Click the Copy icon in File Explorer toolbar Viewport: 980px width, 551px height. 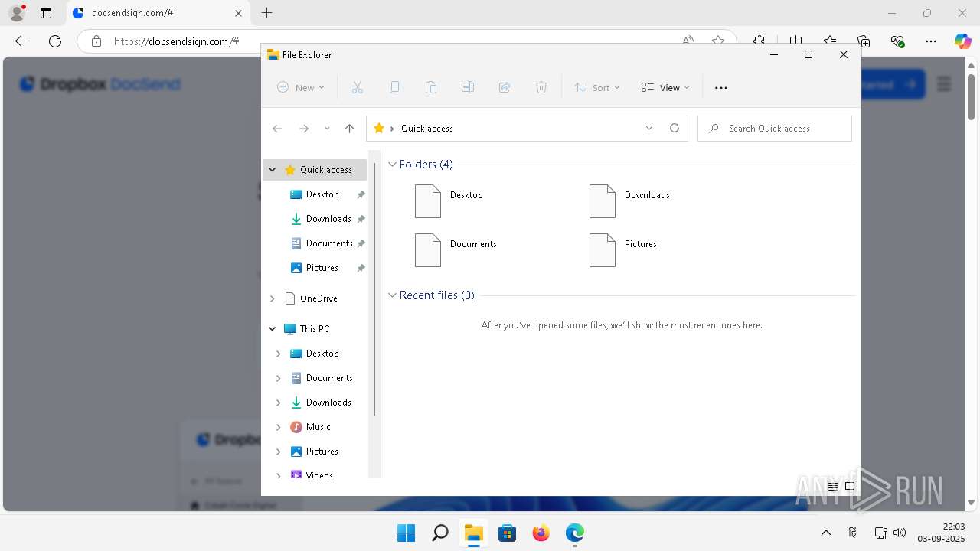394,88
